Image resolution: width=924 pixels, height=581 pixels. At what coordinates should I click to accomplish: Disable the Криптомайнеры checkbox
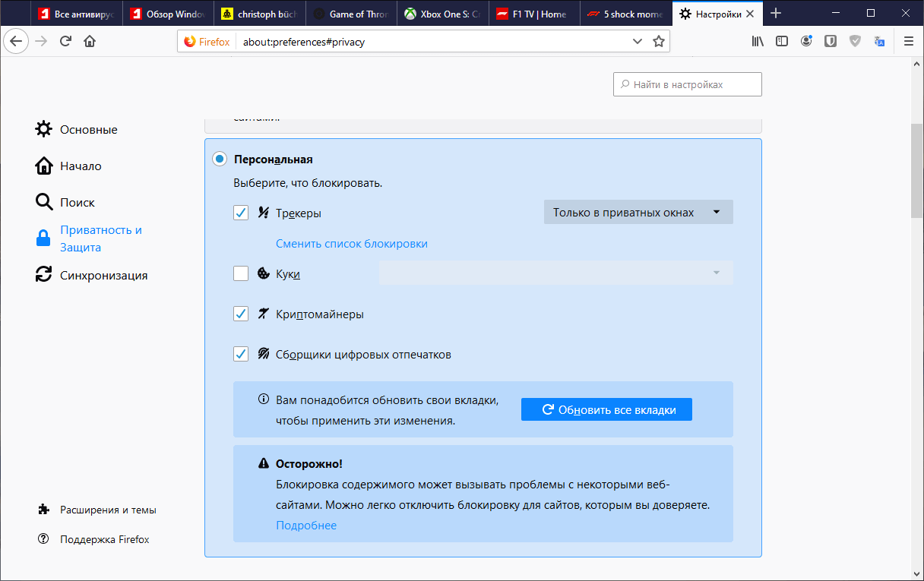click(241, 313)
